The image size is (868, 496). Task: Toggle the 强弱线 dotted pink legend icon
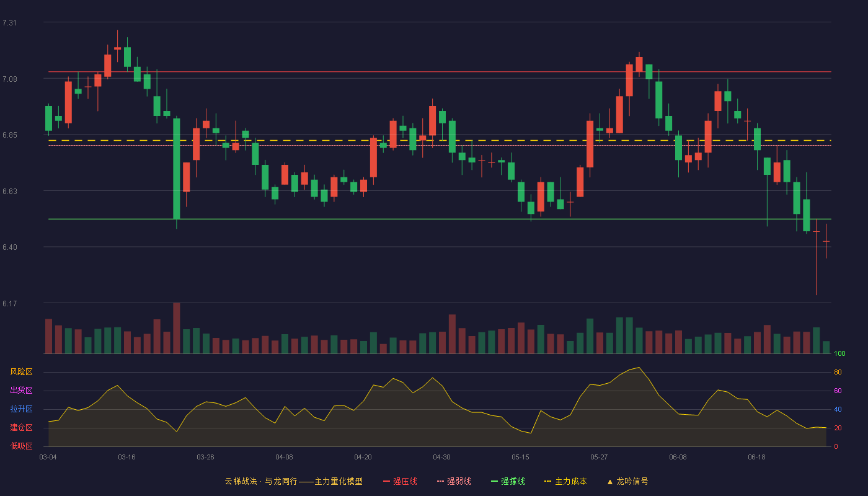tap(440, 481)
